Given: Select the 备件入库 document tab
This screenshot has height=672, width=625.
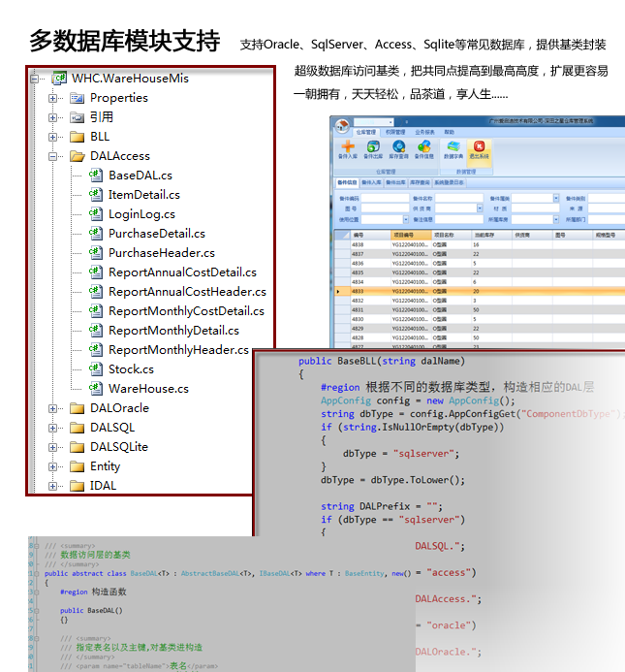Looking at the screenshot, I should 371,182.
